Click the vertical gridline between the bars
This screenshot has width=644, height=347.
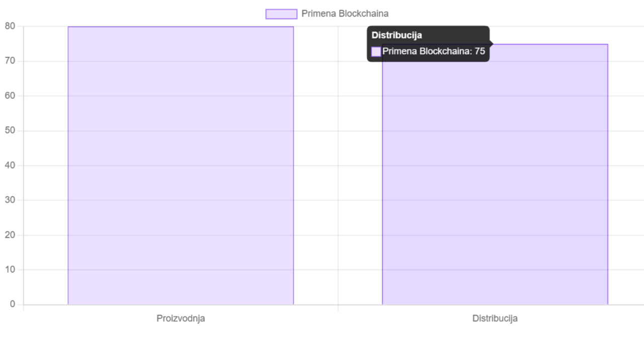click(338, 165)
